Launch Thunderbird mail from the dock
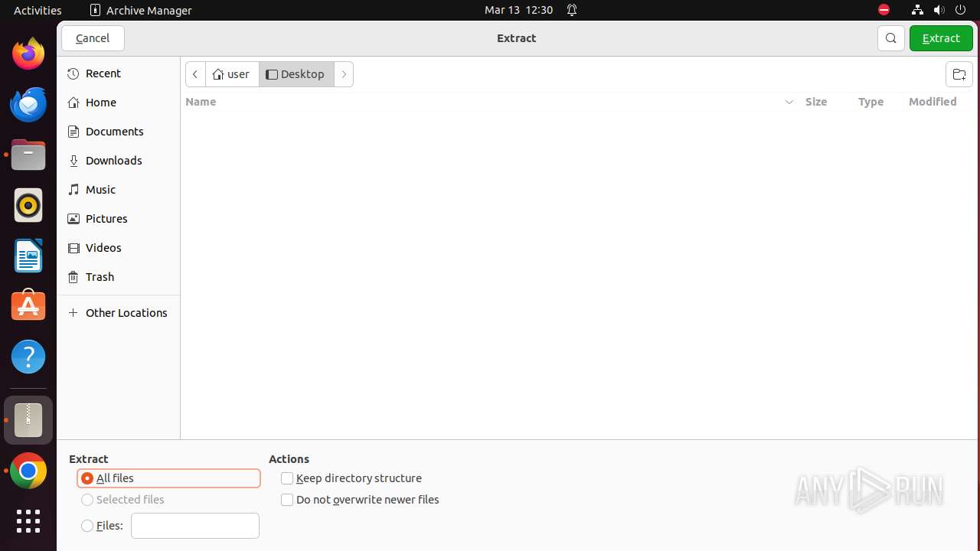Screen dimensions: 980x551 click(28, 105)
